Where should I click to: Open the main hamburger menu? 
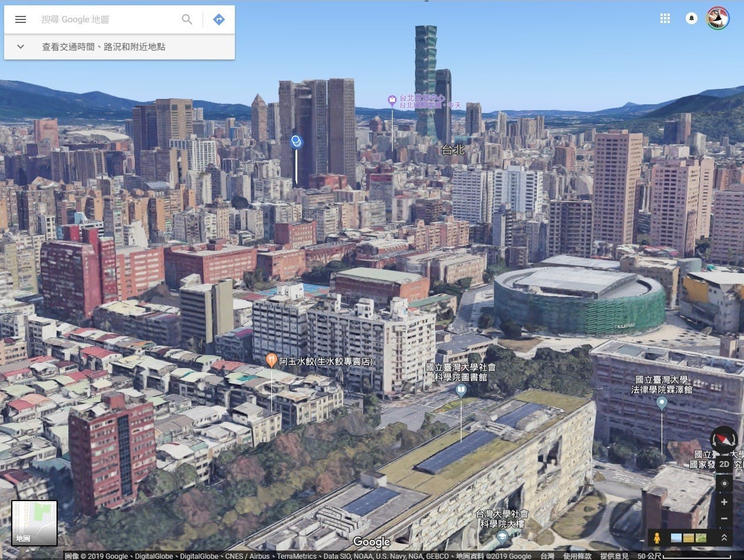(x=21, y=19)
